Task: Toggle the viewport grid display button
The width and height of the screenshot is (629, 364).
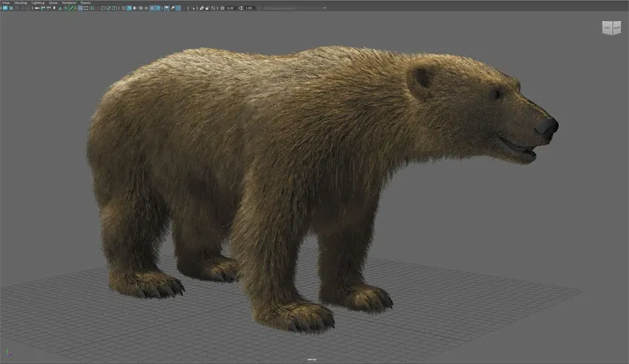Action: (x=81, y=8)
